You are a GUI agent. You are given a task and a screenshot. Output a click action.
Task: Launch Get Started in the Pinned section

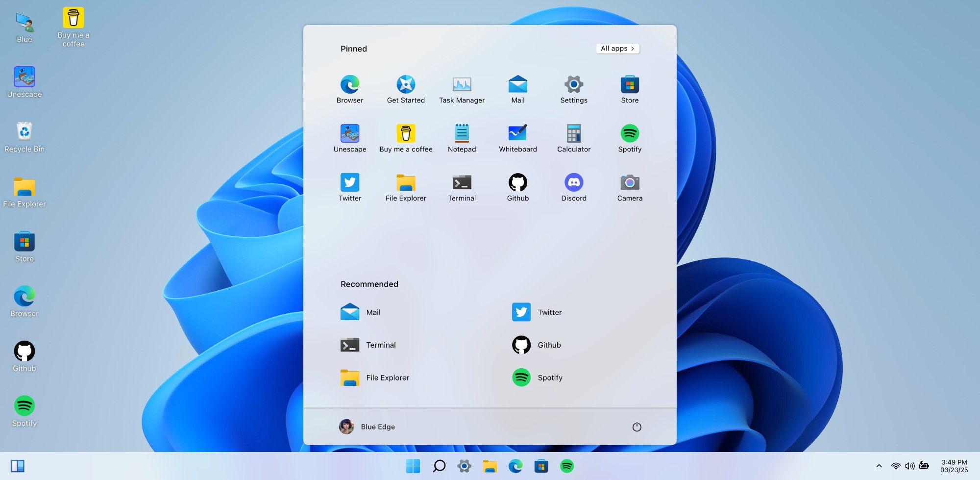406,89
